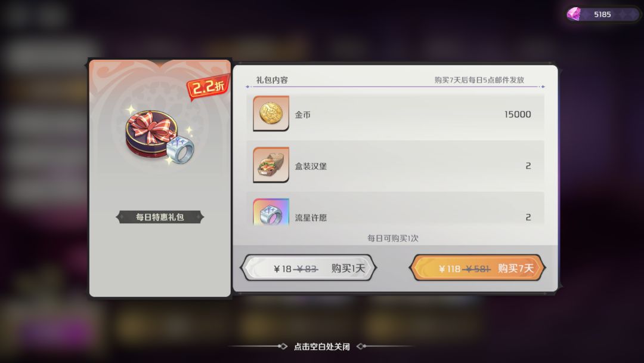The height and width of the screenshot is (363, 644).
Task: Click the 5185 gem balance counter
Action: (603, 14)
